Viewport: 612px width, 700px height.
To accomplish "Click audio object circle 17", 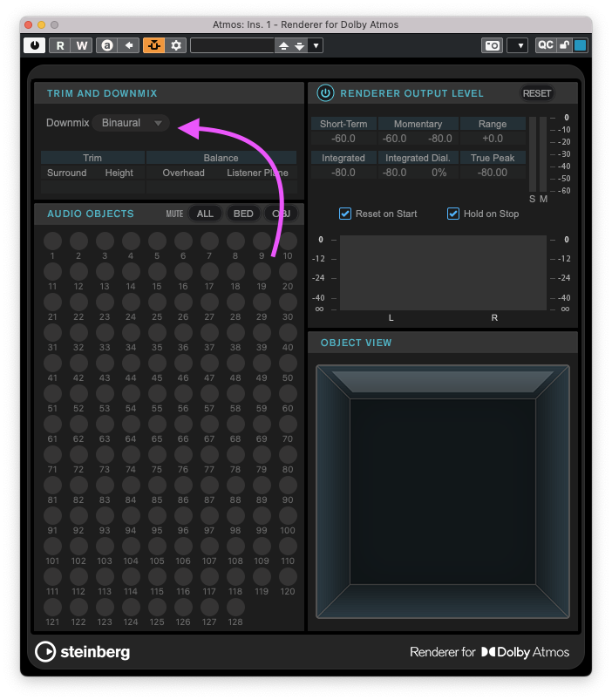I will click(x=209, y=271).
